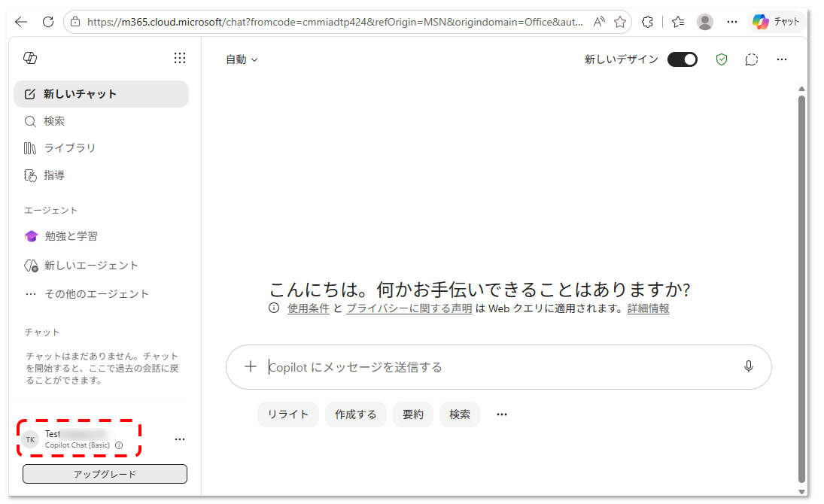This screenshot has width=824, height=504.
Task: Start 新しいチャット in sidebar
Action: click(101, 94)
